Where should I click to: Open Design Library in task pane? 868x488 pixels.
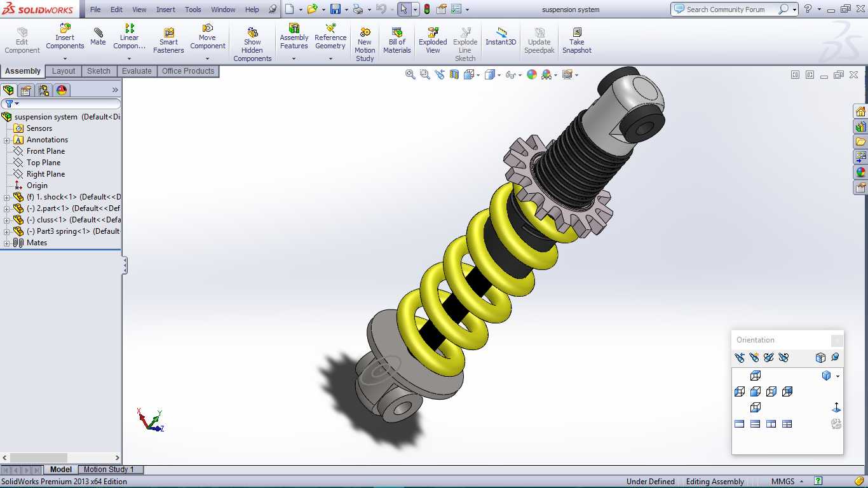860,126
